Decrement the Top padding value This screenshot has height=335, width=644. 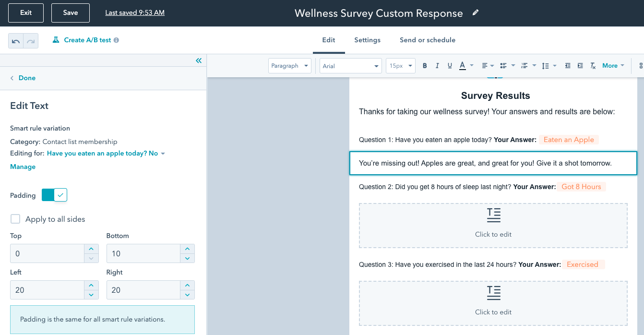click(91, 258)
